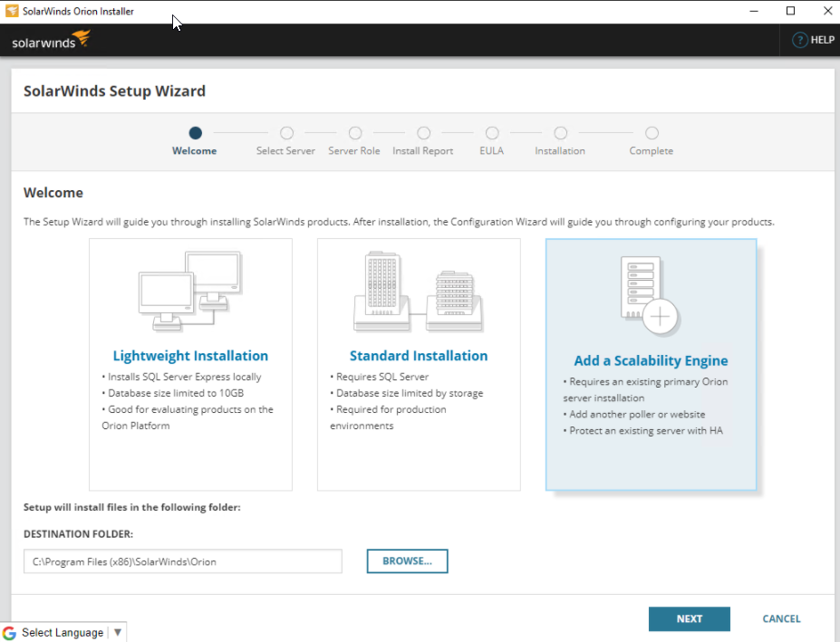840x642 pixels.
Task: Select the Install Report step circle
Action: 424,133
